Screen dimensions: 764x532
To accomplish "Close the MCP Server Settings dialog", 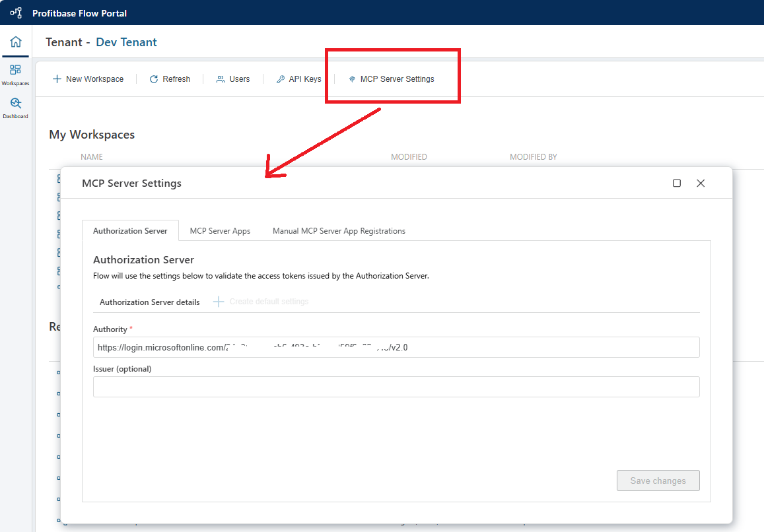I will (x=701, y=183).
